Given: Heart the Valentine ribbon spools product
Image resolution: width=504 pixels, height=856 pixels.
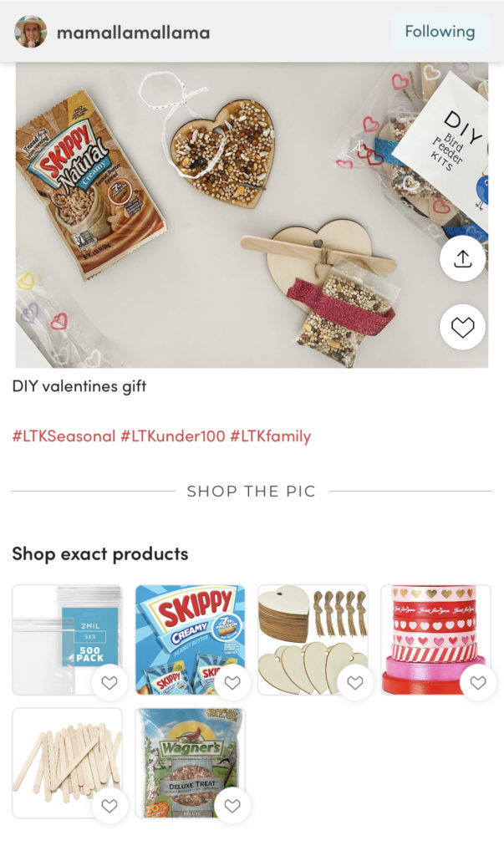Looking at the screenshot, I should pyautogui.click(x=478, y=682).
